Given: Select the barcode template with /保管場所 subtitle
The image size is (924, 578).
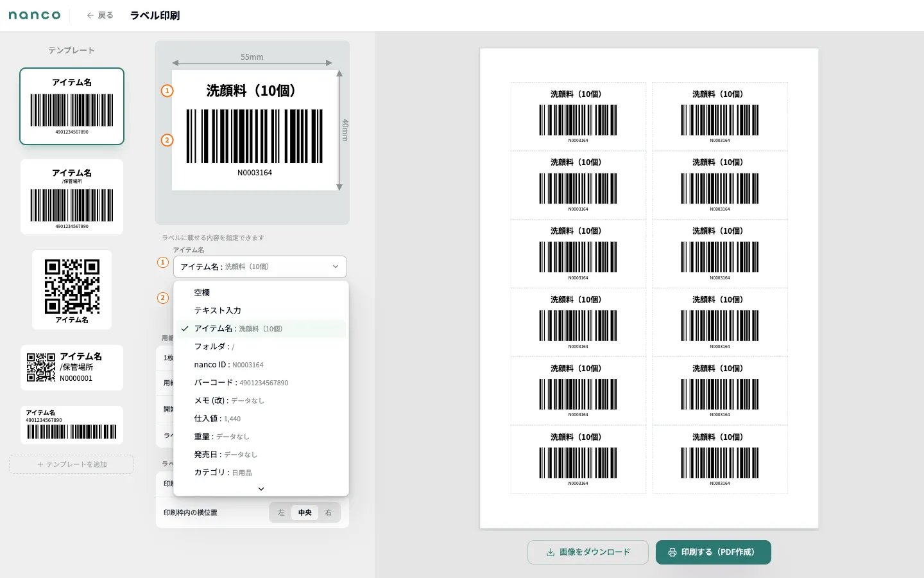Looking at the screenshot, I should click(x=72, y=197).
